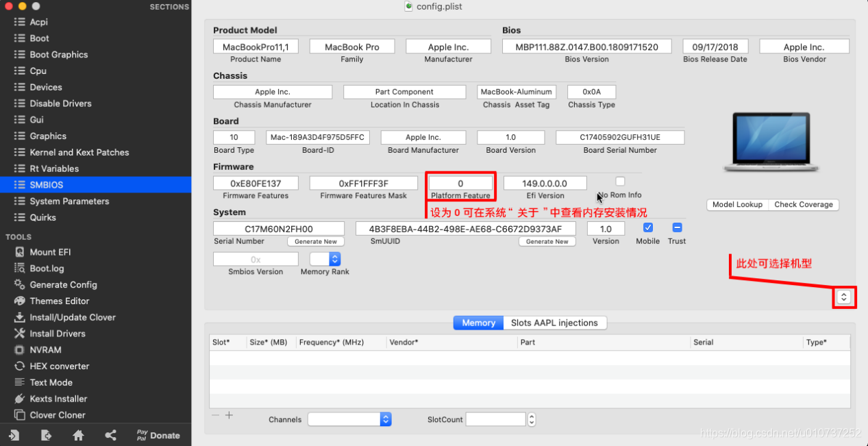The height and width of the screenshot is (446, 868).
Task: Switch to the Memory tab
Action: [x=478, y=323]
